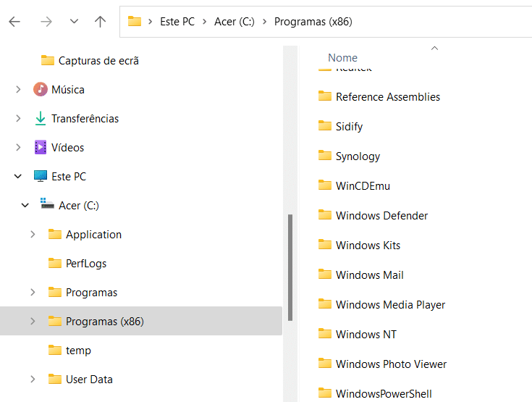Expand the Programas folder node
532x402 pixels.
point(33,293)
